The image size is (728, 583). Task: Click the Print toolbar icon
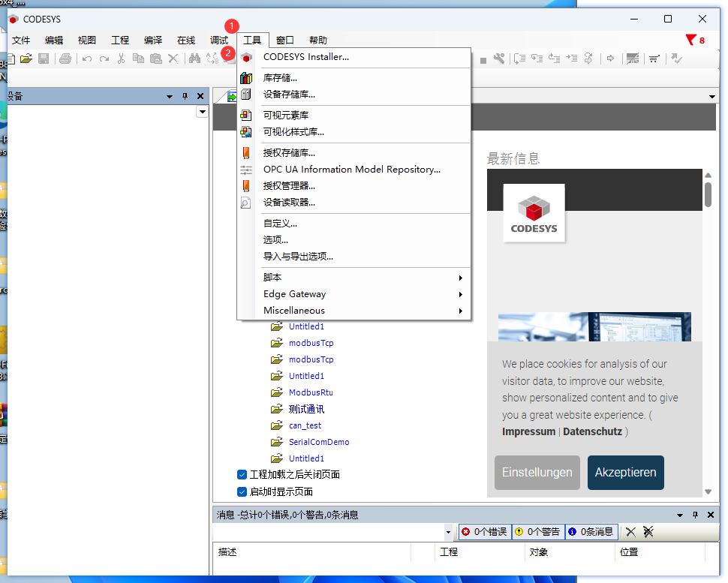(65, 59)
